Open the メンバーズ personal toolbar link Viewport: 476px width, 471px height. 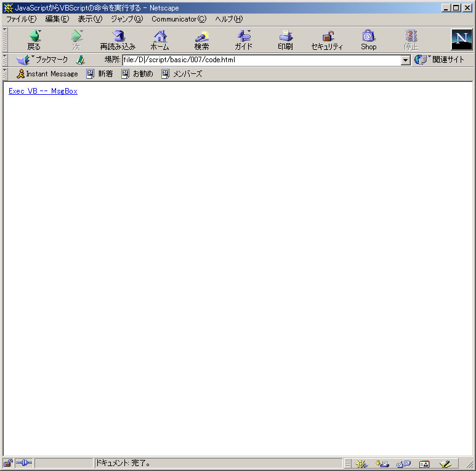tap(182, 74)
